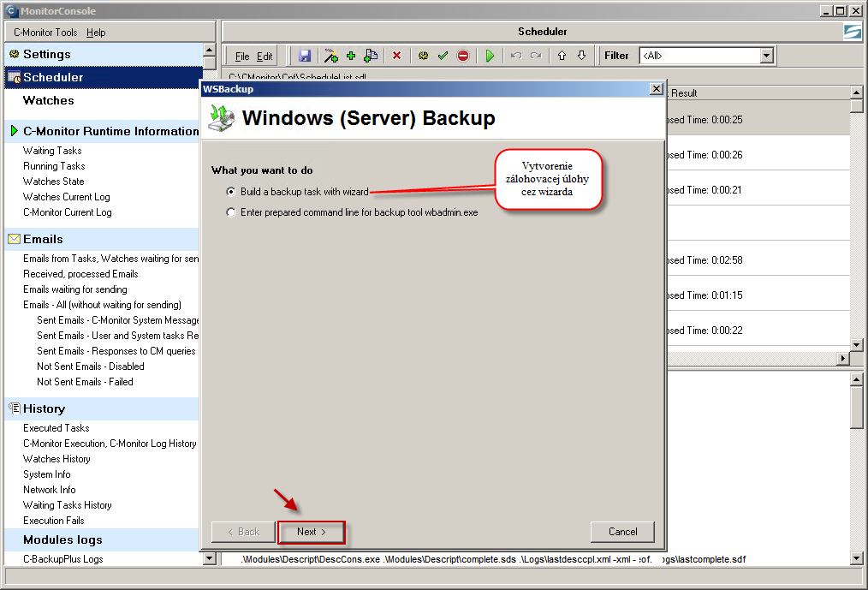This screenshot has width=868, height=590.
Task: Open the History section header
Action: pos(102,408)
